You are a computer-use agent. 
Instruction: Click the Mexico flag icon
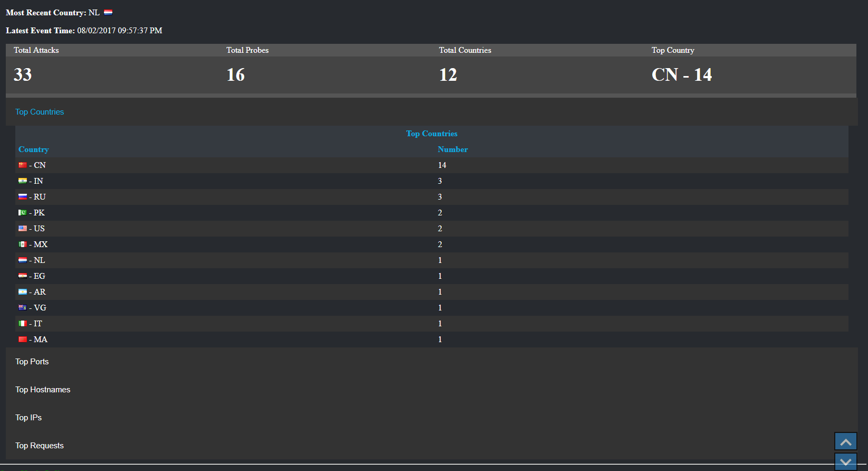23,244
